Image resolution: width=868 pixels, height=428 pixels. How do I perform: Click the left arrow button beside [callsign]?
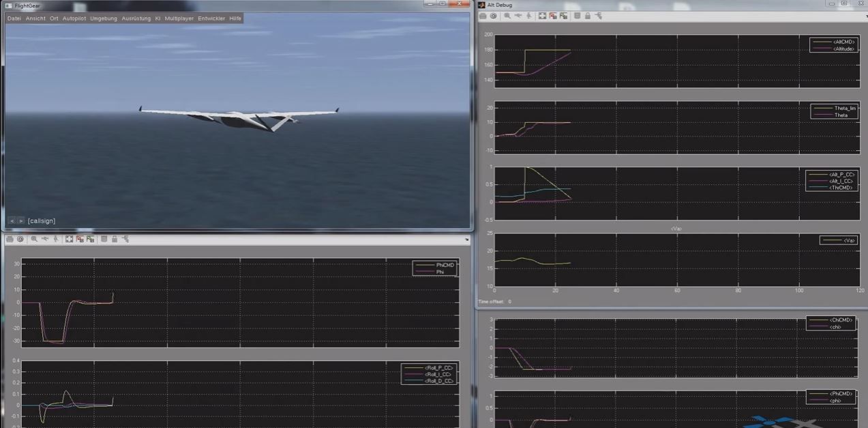12,221
